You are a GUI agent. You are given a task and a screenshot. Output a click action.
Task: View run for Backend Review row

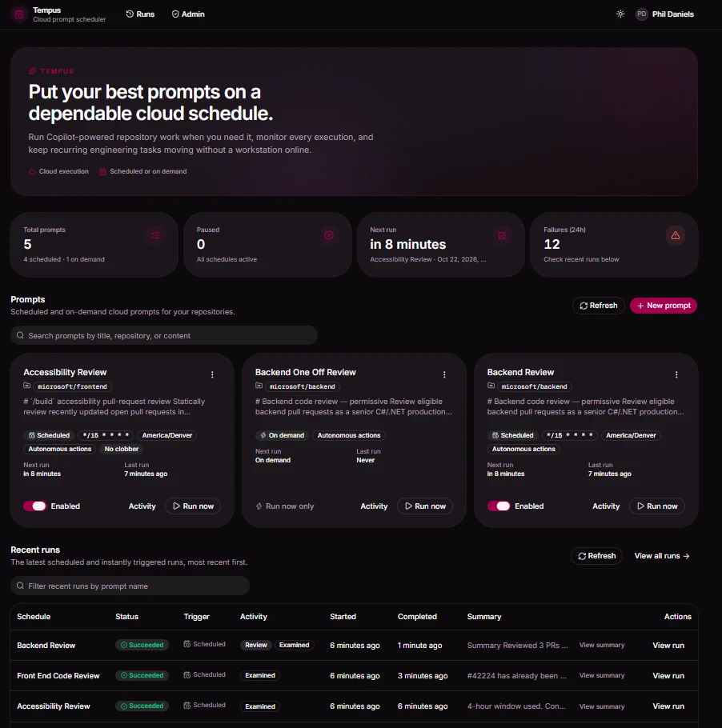click(668, 646)
